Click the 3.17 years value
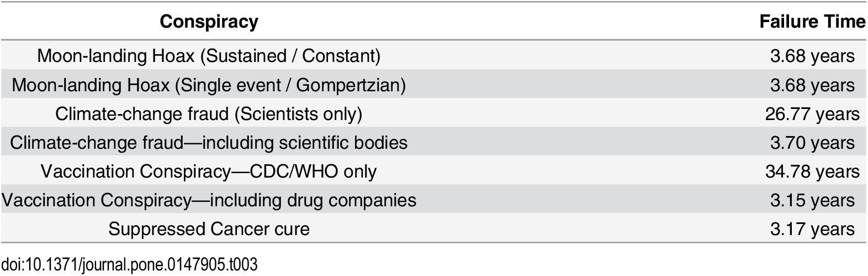 click(812, 229)
